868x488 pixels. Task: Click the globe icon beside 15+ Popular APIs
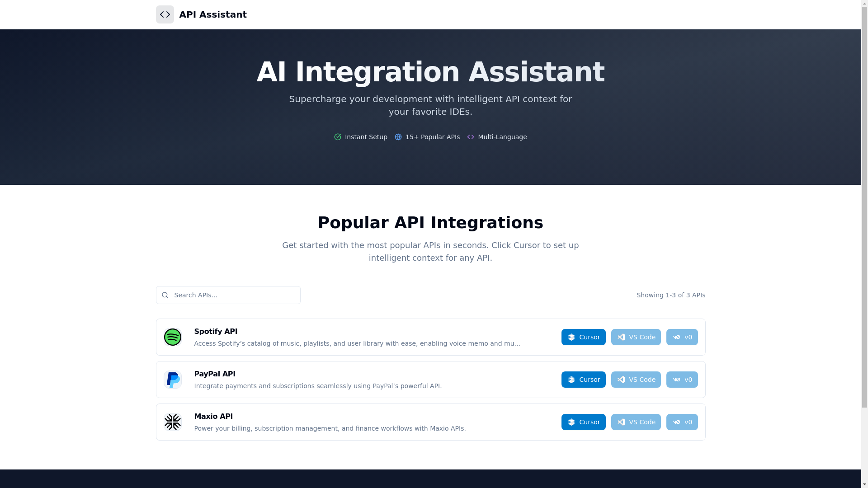pyautogui.click(x=398, y=137)
